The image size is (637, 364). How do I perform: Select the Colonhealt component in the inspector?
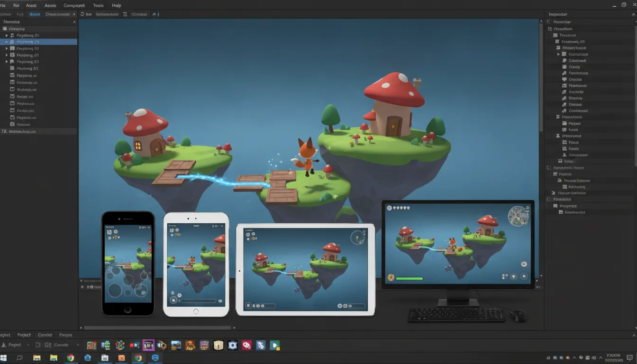click(x=577, y=61)
